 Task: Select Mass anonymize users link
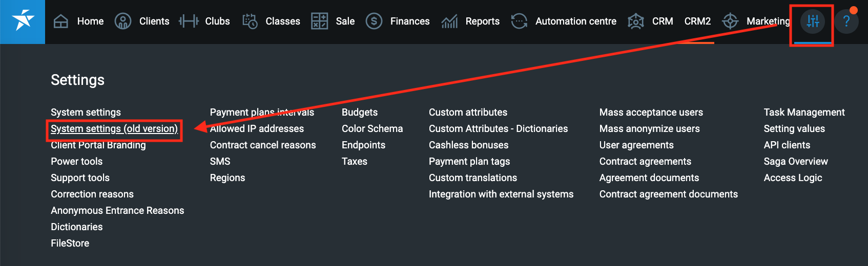[x=649, y=129]
